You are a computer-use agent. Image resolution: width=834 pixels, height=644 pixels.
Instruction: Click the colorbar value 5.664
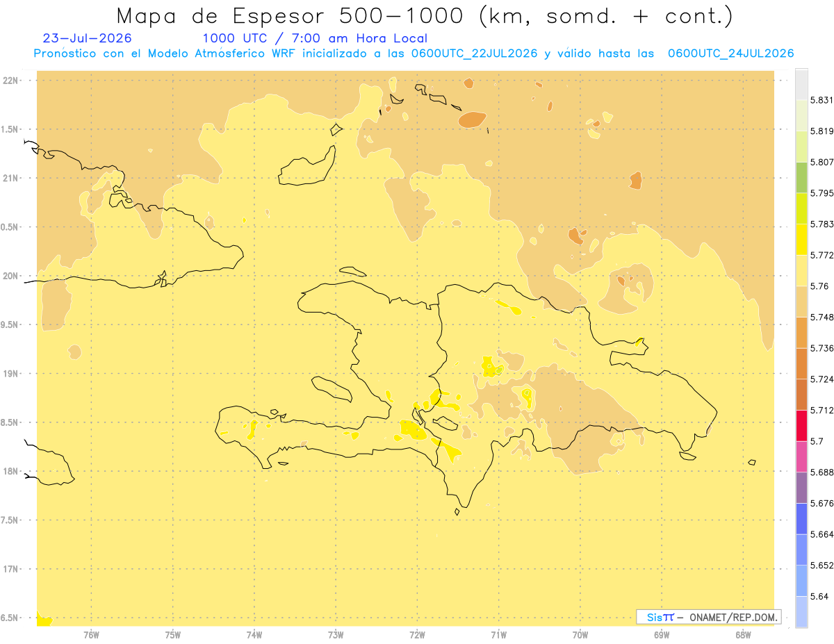tap(821, 534)
